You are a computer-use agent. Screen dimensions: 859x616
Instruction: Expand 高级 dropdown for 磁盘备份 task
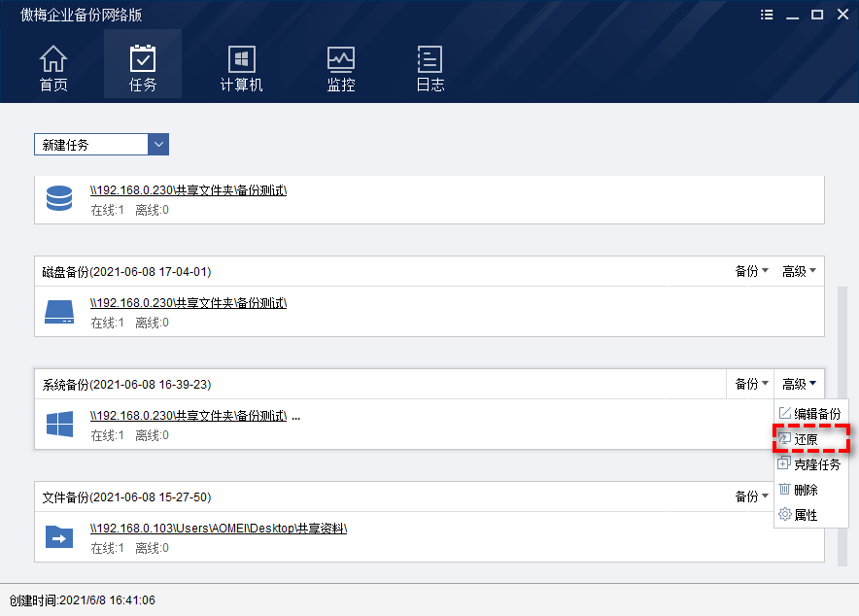[799, 271]
